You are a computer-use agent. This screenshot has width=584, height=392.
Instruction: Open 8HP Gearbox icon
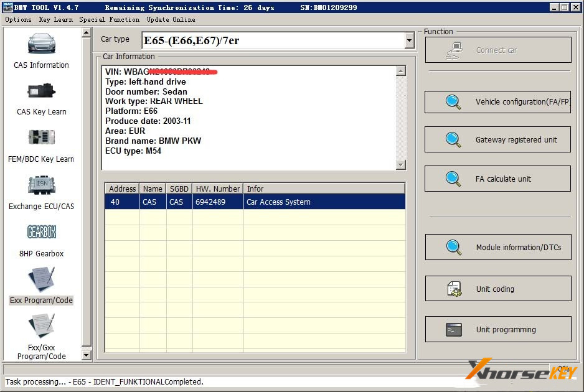pos(41,232)
